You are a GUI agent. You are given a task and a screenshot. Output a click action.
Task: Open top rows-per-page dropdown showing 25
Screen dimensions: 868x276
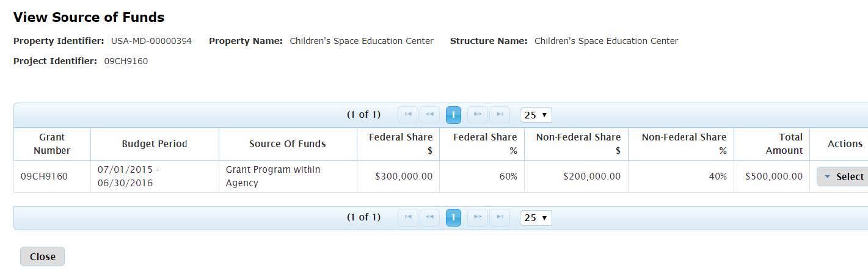(x=536, y=115)
